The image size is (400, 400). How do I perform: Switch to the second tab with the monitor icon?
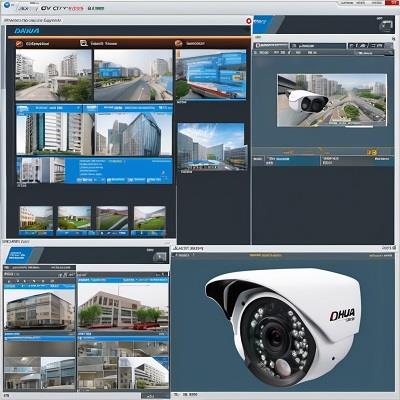tap(98, 43)
